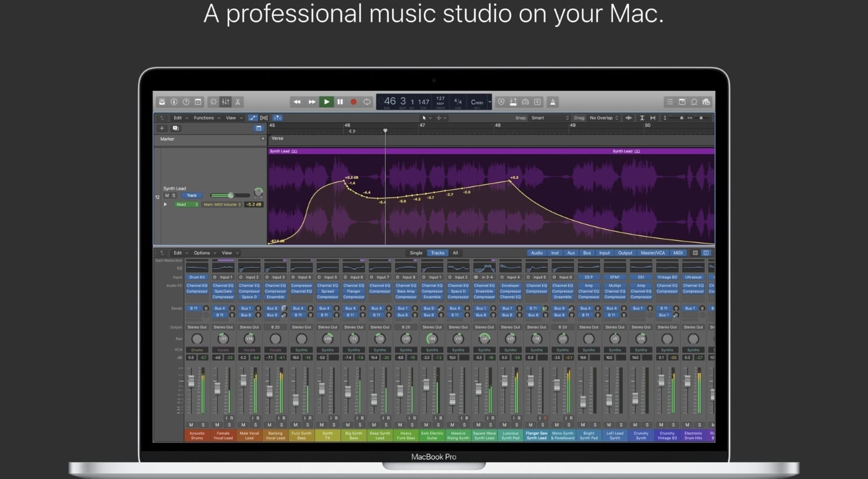Toggle the Master/VCA filter button

tap(653, 253)
